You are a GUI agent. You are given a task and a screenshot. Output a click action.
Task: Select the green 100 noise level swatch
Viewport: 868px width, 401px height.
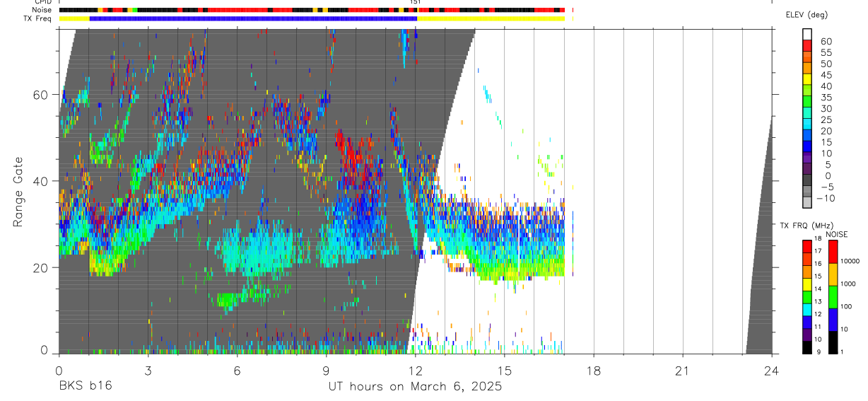tap(833, 296)
